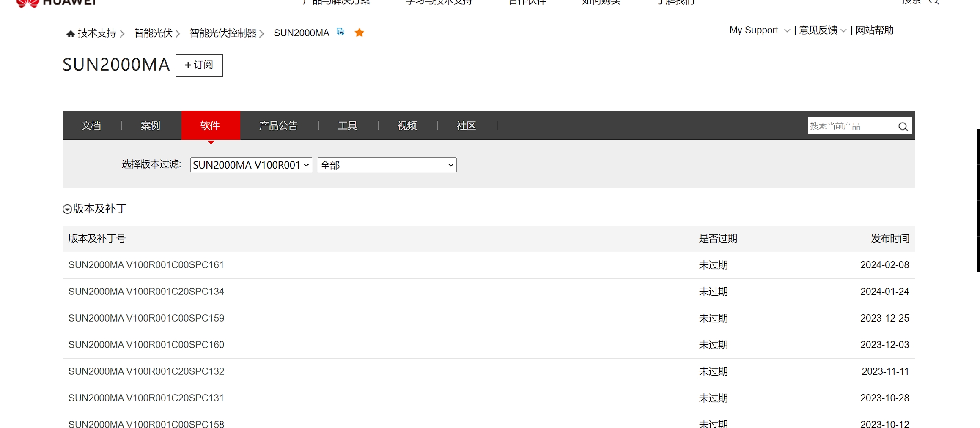980x428 pixels.
Task: Expand the 意见反馈 menu
Action: [x=823, y=30]
